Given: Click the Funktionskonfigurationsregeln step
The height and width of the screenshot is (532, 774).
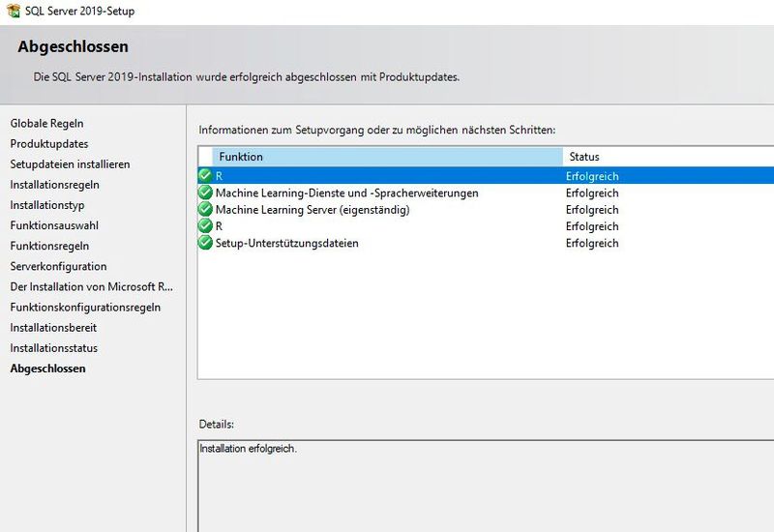Looking at the screenshot, I should [85, 308].
